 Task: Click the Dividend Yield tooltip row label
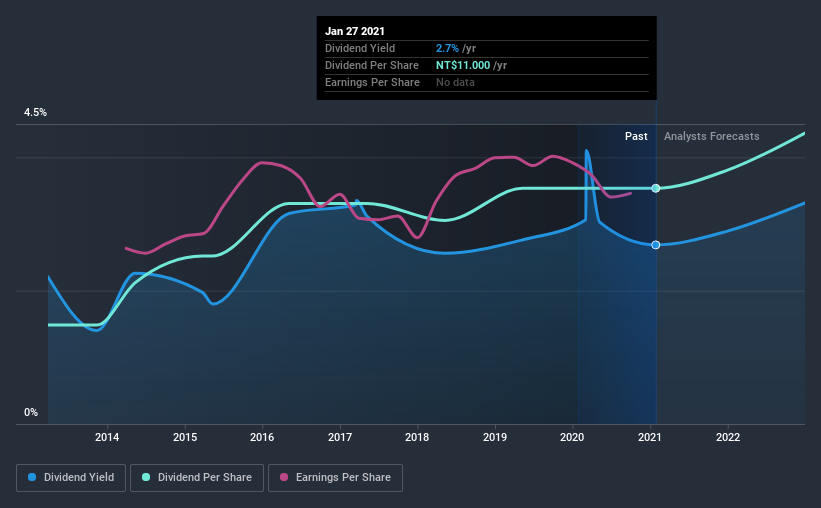click(x=360, y=48)
